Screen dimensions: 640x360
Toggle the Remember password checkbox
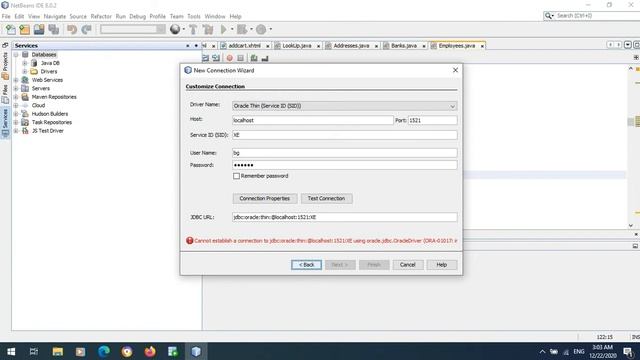click(236, 176)
